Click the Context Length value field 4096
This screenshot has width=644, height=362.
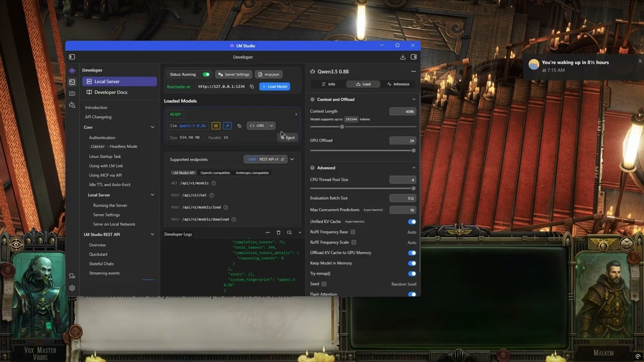403,111
